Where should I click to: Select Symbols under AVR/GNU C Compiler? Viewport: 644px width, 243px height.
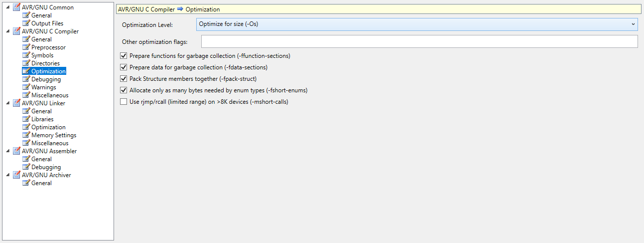coord(42,55)
